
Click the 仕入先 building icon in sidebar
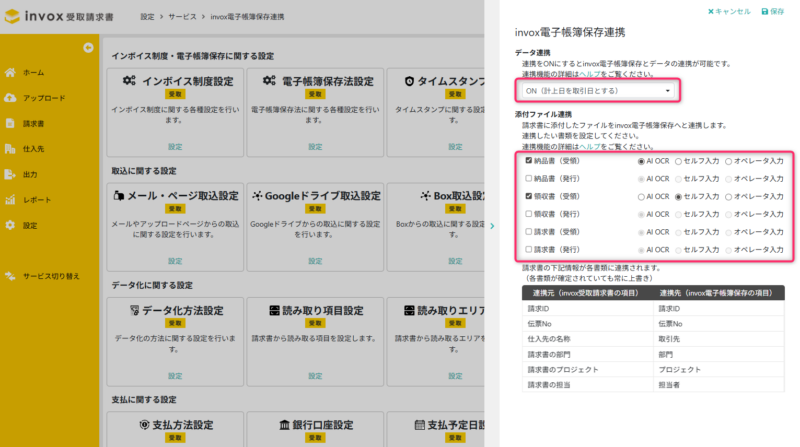click(x=10, y=148)
